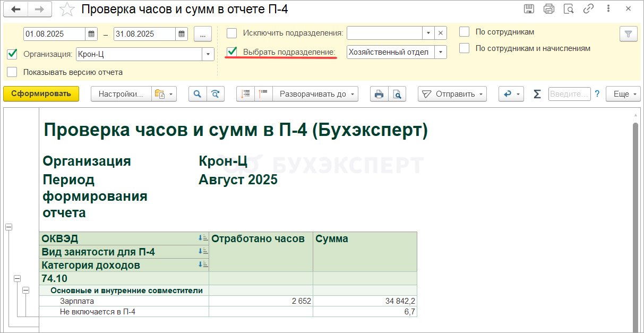The width and height of the screenshot is (644, 333).
Task: Click the Сформировать button
Action: 41,94
